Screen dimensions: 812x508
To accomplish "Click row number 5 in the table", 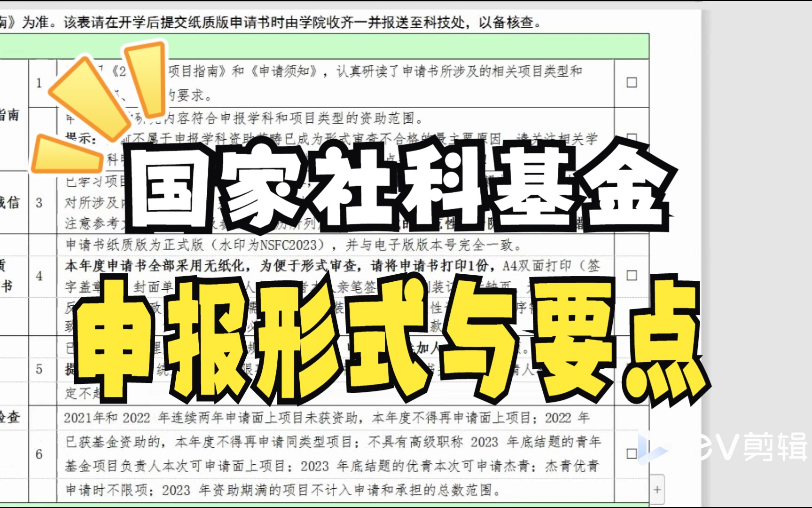I will click(x=39, y=369).
